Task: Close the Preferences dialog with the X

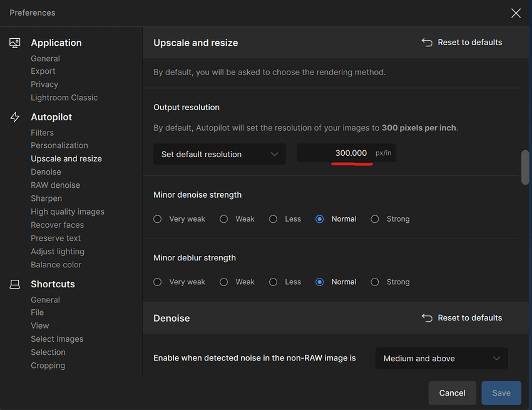Action: 516,13
